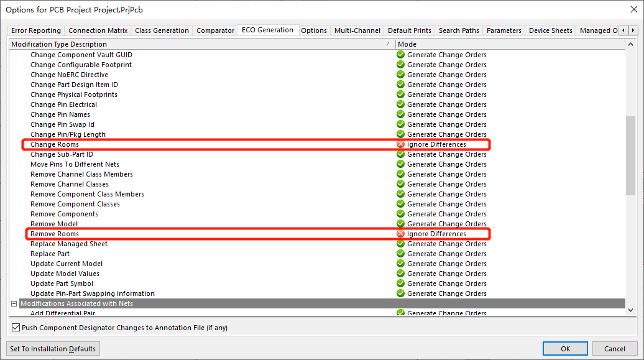The width and height of the screenshot is (644, 360).
Task: Switch to Connection Matrix tab
Action: 98,30
